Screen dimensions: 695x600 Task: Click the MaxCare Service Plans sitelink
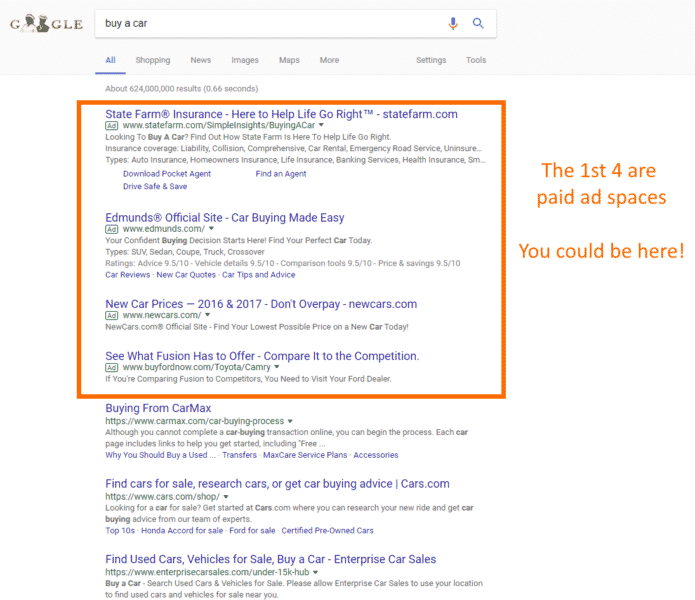(305, 455)
